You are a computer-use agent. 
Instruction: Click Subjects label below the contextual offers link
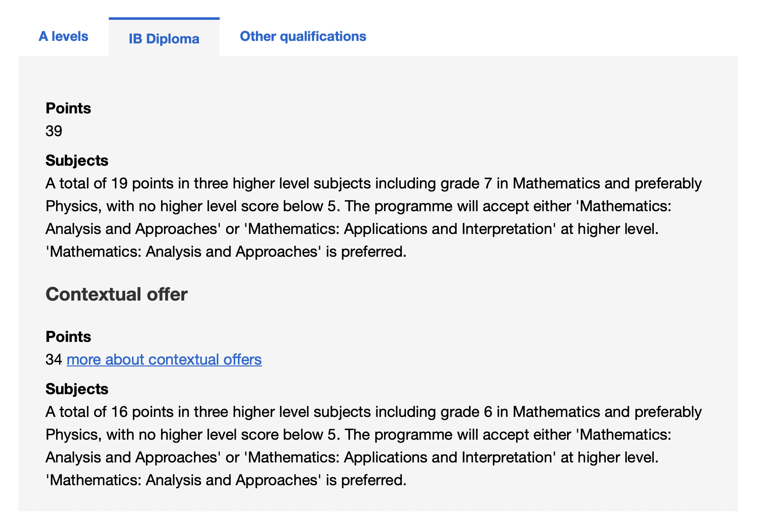[x=77, y=389]
